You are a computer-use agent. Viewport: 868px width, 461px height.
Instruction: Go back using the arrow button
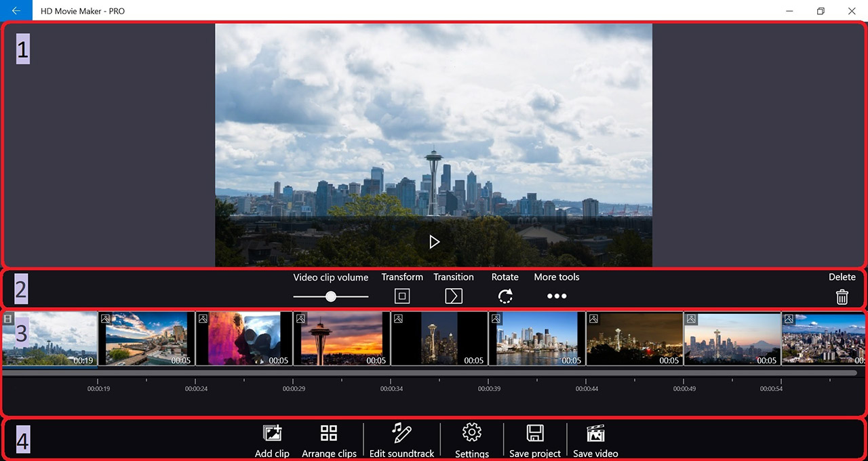[x=16, y=11]
